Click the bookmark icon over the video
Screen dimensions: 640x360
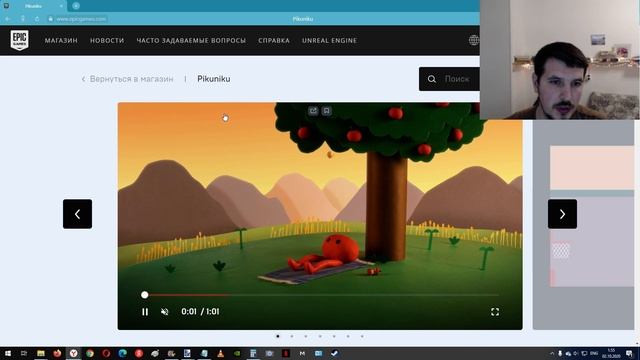(327, 111)
